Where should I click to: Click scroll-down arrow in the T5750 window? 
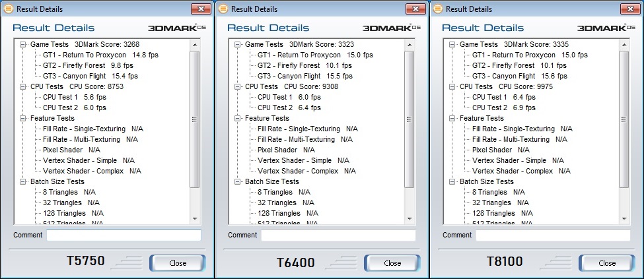pos(195,219)
